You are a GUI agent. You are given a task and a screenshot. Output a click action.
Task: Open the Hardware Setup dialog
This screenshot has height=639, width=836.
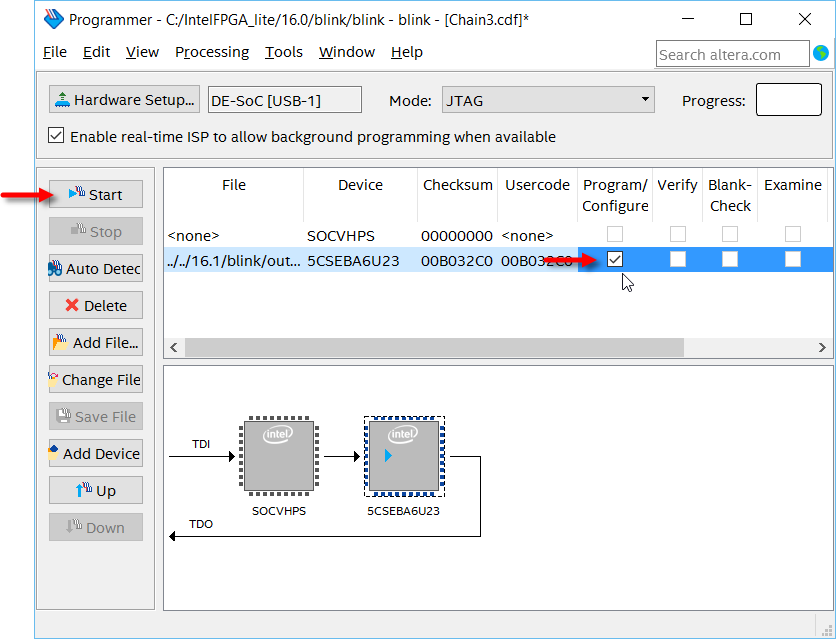point(124,100)
